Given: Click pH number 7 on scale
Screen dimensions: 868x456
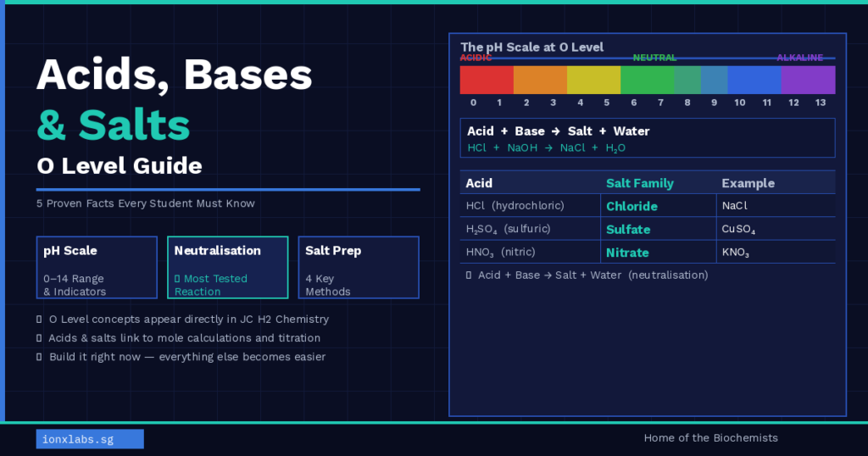Looking at the screenshot, I should [660, 103].
